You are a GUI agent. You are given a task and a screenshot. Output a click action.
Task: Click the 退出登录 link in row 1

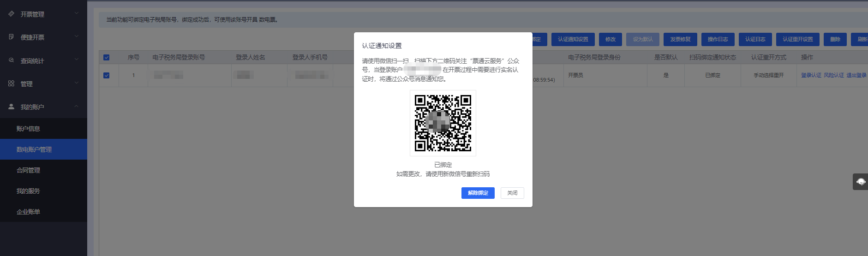856,75
